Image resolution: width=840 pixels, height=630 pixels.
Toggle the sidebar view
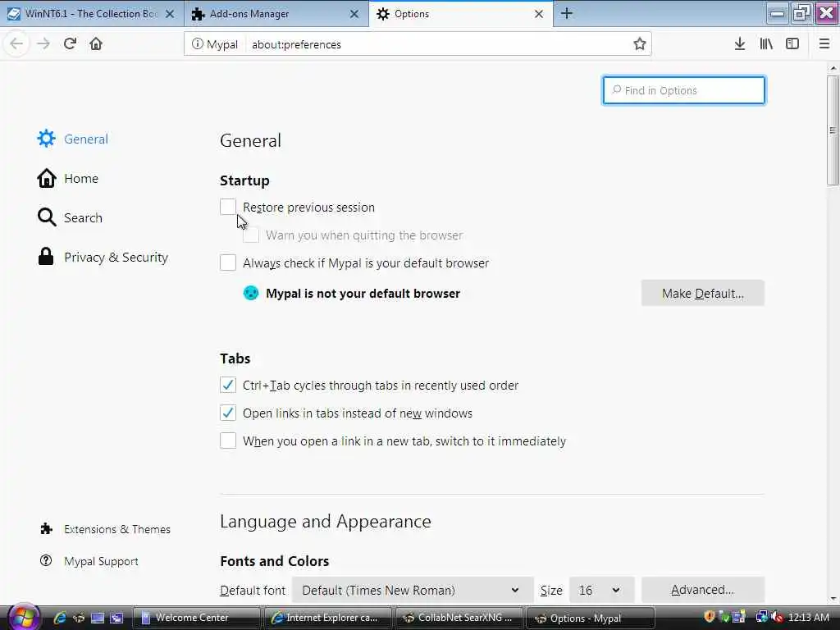[792, 44]
